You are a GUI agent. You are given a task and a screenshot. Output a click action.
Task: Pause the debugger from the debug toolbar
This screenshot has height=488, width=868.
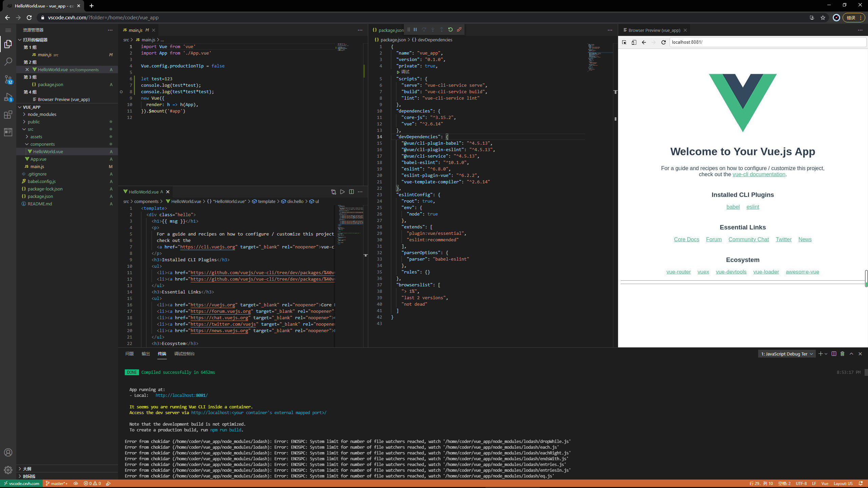415,30
